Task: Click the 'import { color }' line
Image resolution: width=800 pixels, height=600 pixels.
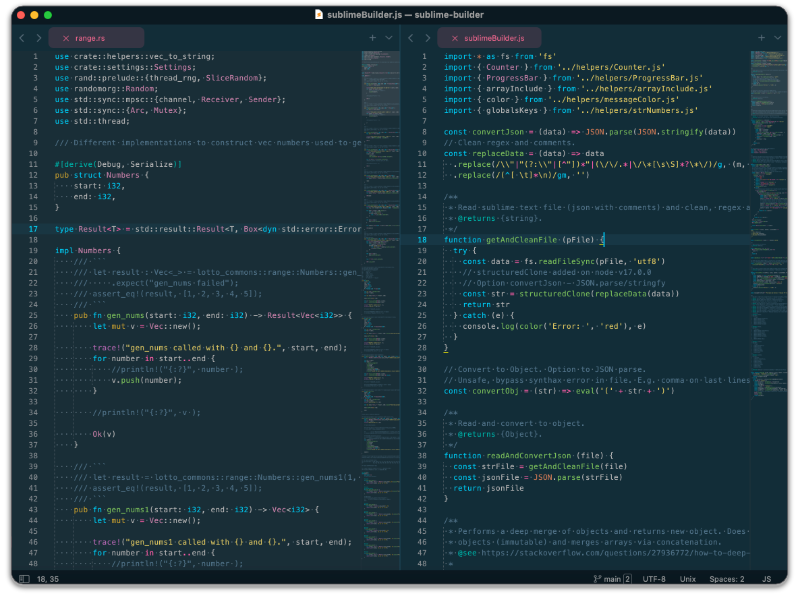Action: 561,99
